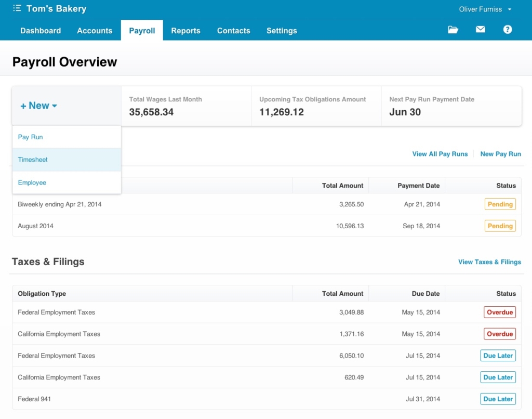The height and width of the screenshot is (419, 532).
Task: Go to the Contacts tab
Action: [233, 31]
